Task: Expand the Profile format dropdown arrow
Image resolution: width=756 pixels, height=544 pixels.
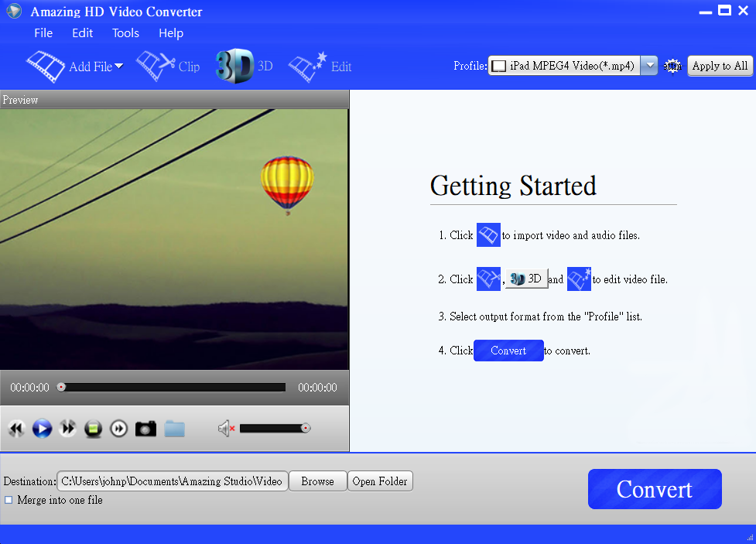Action: point(649,66)
